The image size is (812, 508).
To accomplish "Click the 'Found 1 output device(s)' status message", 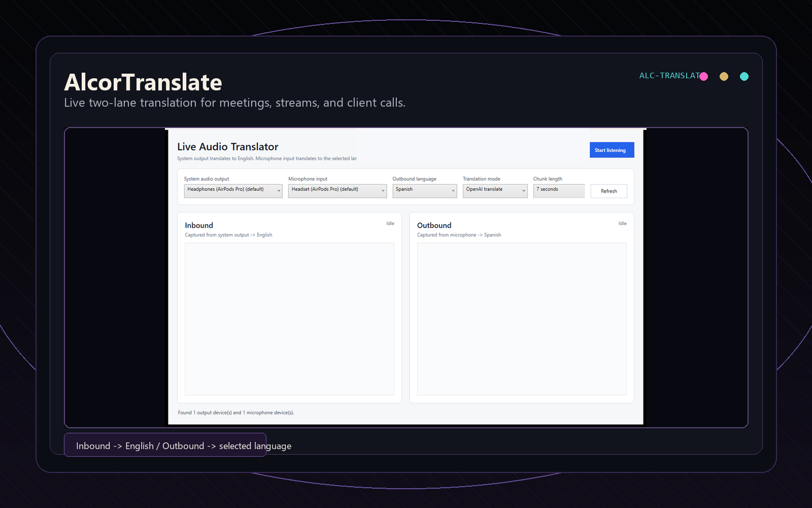I will [x=236, y=412].
